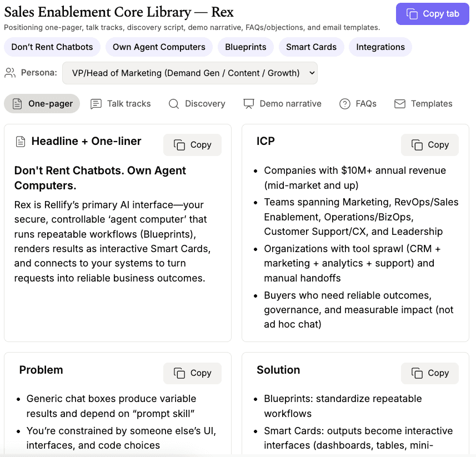Image resolution: width=476 pixels, height=457 pixels.
Task: Switch to the Talk tracks tab
Action: tap(121, 103)
